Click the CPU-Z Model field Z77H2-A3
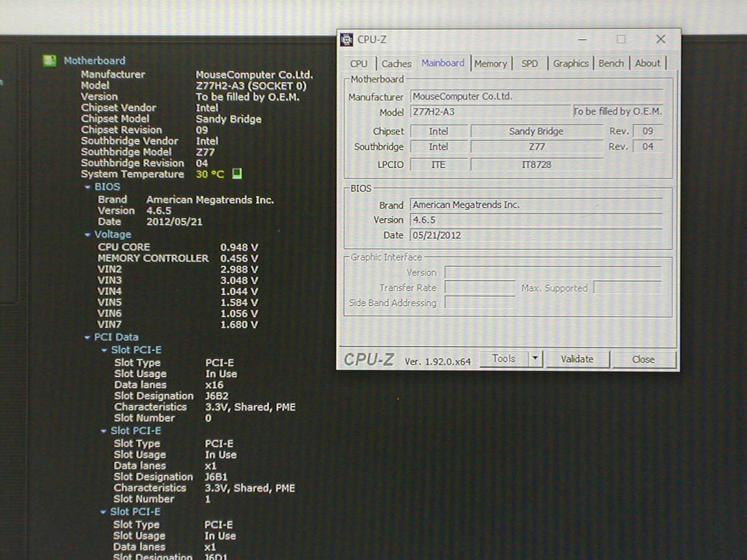Viewport: 747px width, 560px height. tap(490, 112)
